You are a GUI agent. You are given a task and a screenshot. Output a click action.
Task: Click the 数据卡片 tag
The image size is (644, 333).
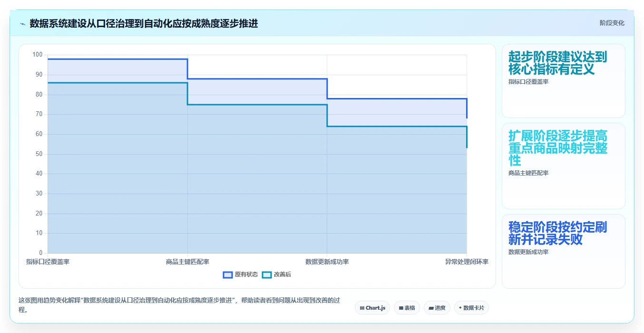(x=471, y=308)
